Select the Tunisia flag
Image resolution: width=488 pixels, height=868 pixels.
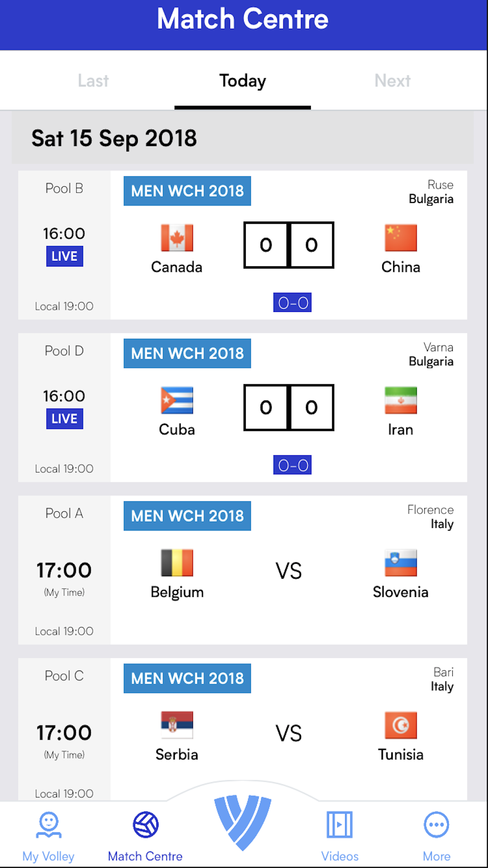click(400, 725)
